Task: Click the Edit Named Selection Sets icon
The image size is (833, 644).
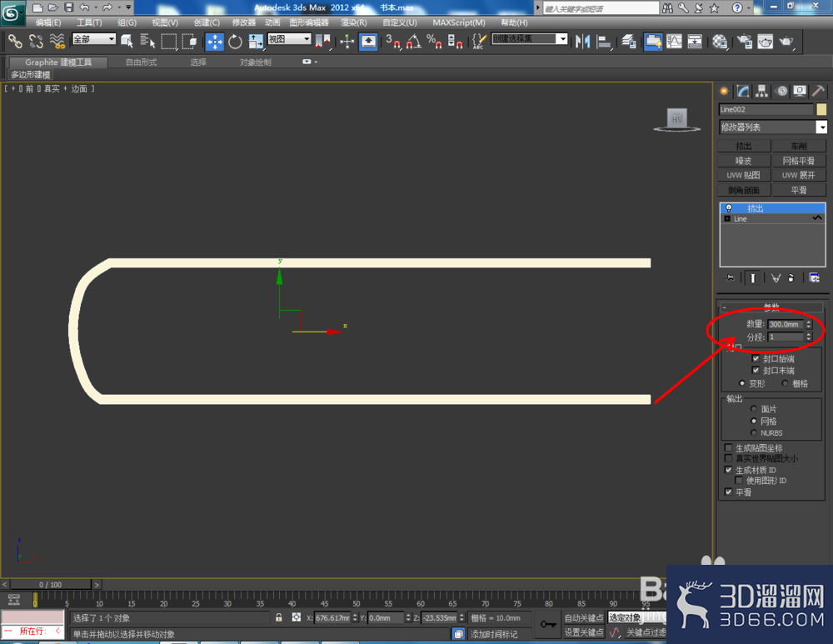Action: pyautogui.click(x=479, y=41)
